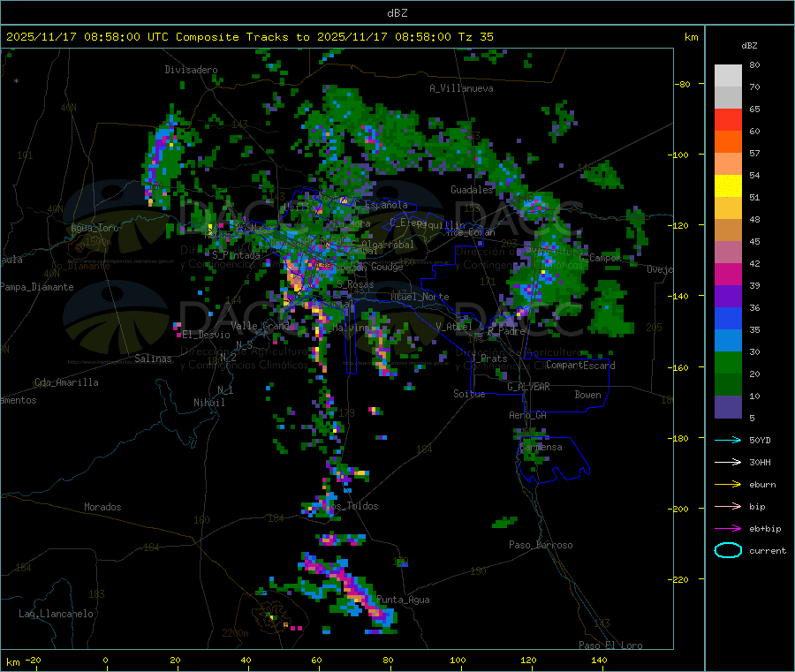Click the -200 tick on the vertical km axis
Image resolution: width=795 pixels, height=672 pixels.
pyautogui.click(x=678, y=509)
